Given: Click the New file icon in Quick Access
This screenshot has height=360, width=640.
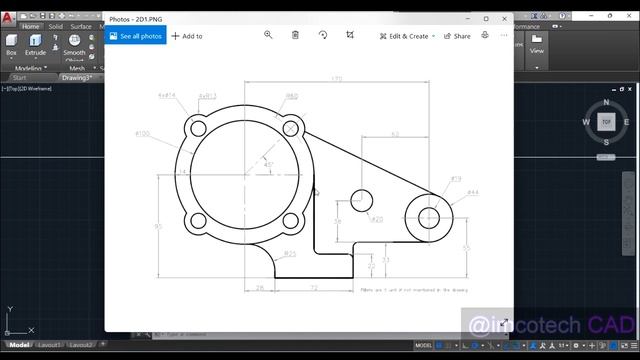Looking at the screenshot, I should click(23, 16).
